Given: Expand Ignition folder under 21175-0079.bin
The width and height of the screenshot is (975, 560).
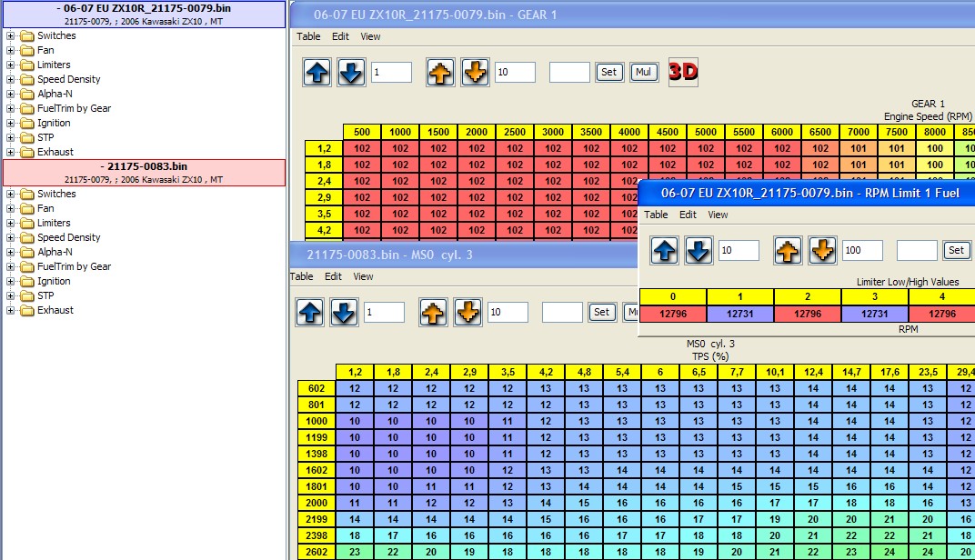Looking at the screenshot, I should pyautogui.click(x=11, y=124).
